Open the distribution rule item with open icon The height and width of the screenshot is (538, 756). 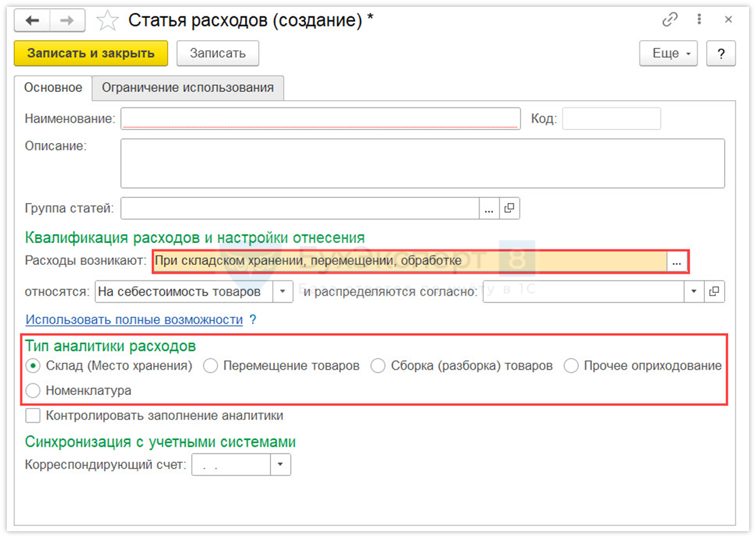pyautogui.click(x=714, y=291)
